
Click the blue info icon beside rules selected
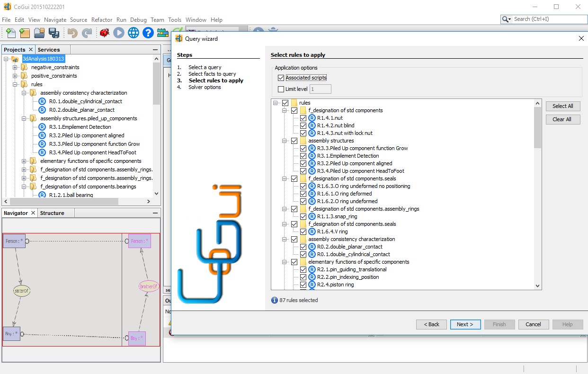click(274, 300)
